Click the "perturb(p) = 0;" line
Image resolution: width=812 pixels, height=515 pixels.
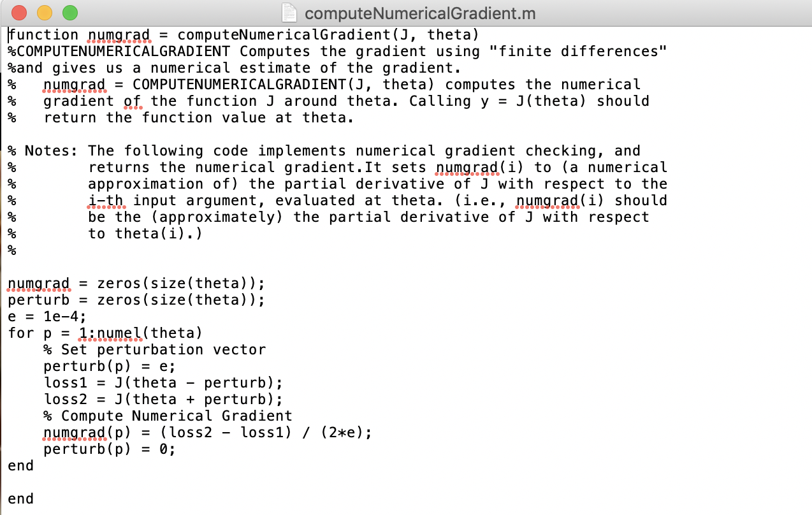pyautogui.click(x=109, y=449)
